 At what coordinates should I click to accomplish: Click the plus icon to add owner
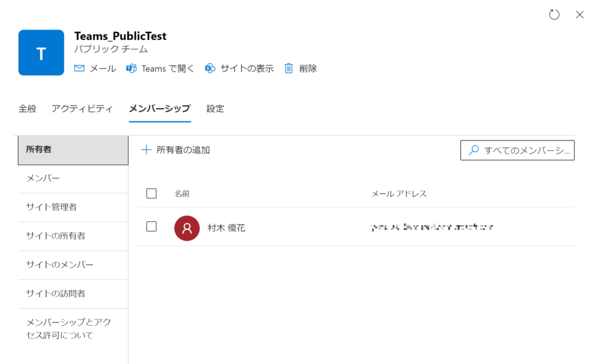tap(146, 150)
